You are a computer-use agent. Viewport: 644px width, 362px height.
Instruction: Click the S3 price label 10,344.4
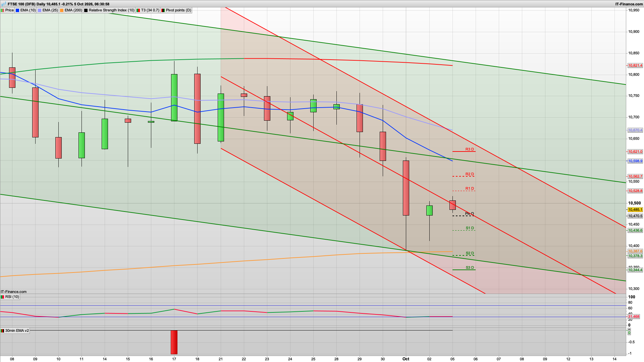coord(635,270)
